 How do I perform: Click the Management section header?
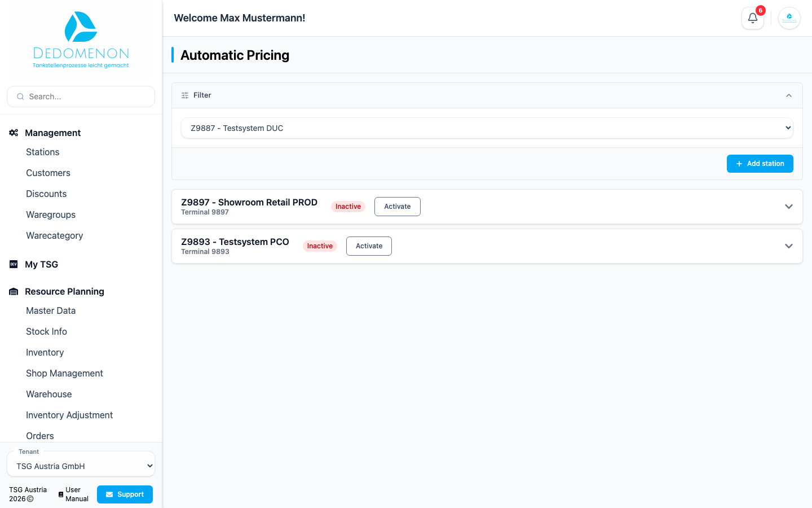coord(53,133)
